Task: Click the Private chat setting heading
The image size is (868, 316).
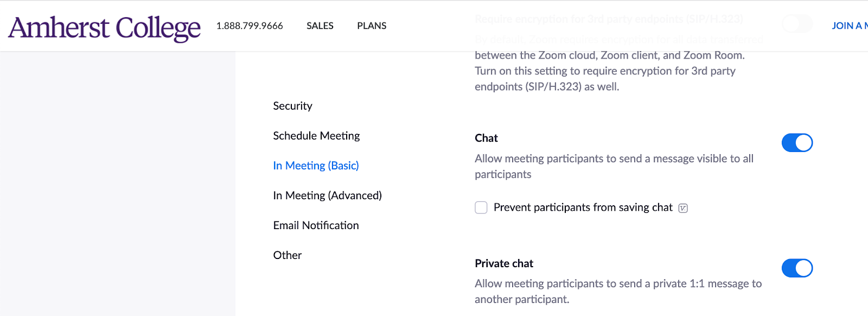Action: pyautogui.click(x=504, y=264)
